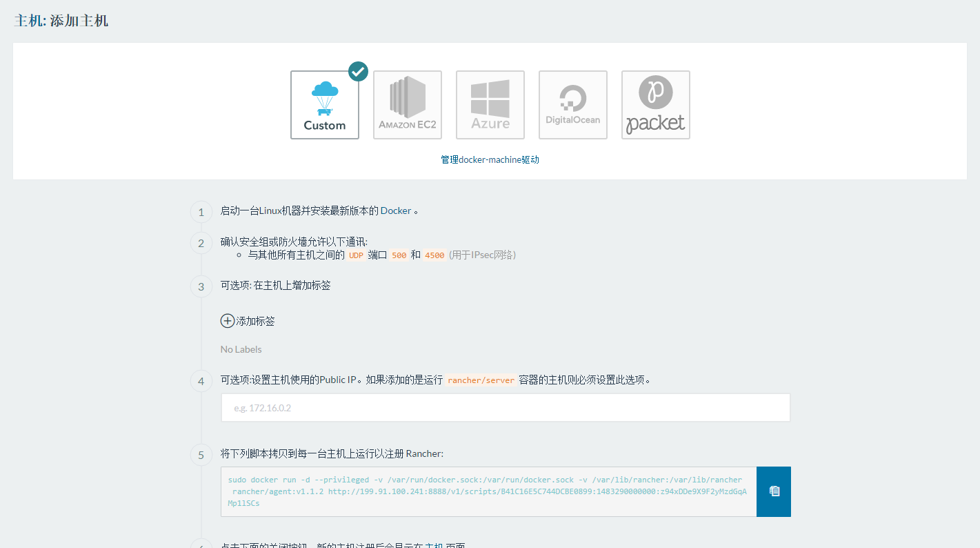Viewport: 980px width, 548px height.
Task: Click the 添加标签 text button
Action: 256,321
